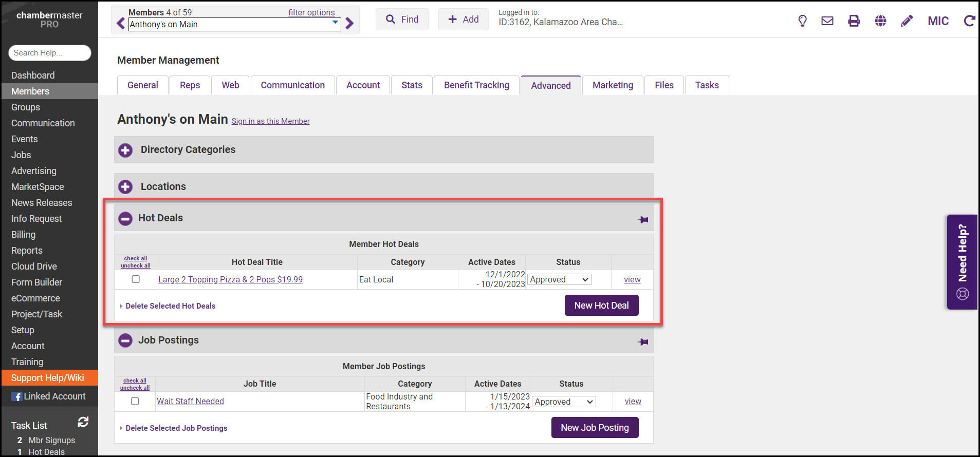The height and width of the screenshot is (457, 980).
Task: Click the Search Help input field
Action: (x=49, y=53)
